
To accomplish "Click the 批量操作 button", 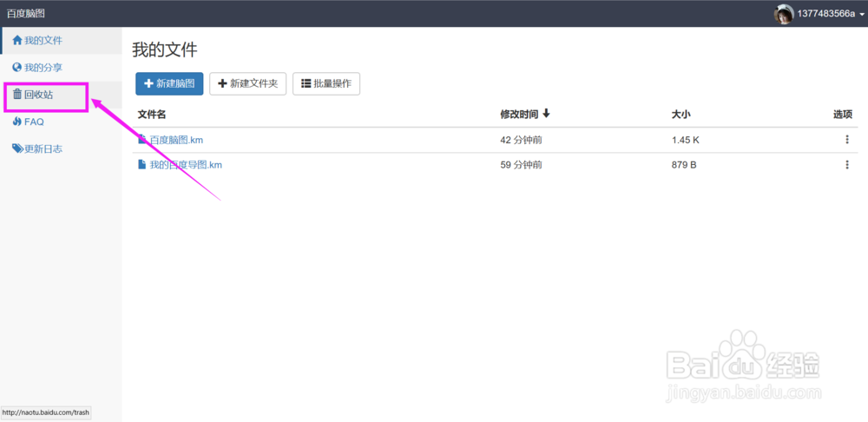I will 326,83.
